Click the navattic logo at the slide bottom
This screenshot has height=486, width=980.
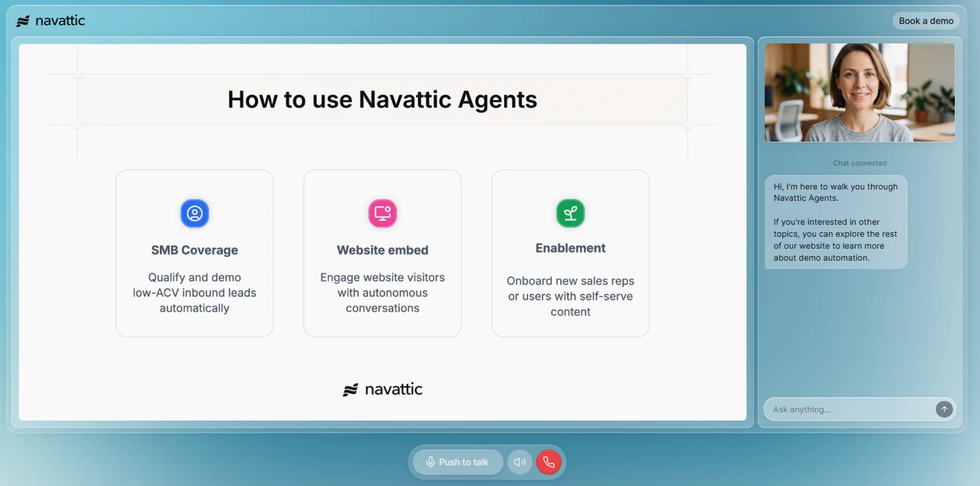(382, 389)
